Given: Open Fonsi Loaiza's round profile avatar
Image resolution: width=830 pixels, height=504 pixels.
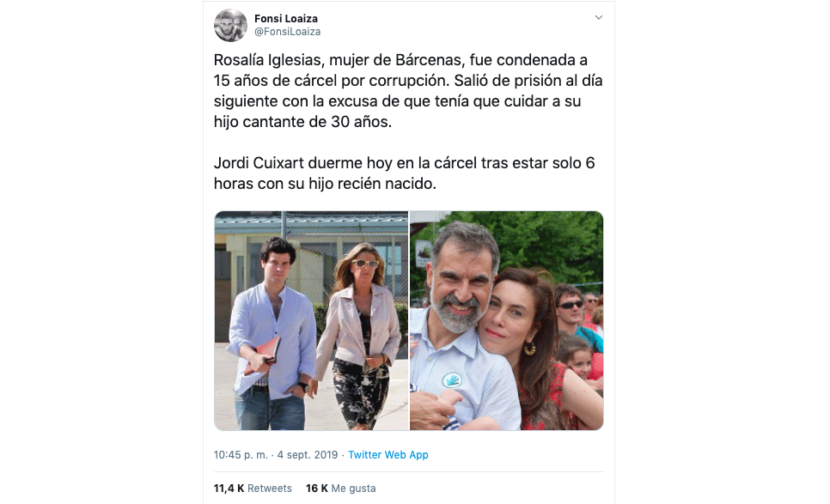Looking at the screenshot, I should (x=230, y=26).
